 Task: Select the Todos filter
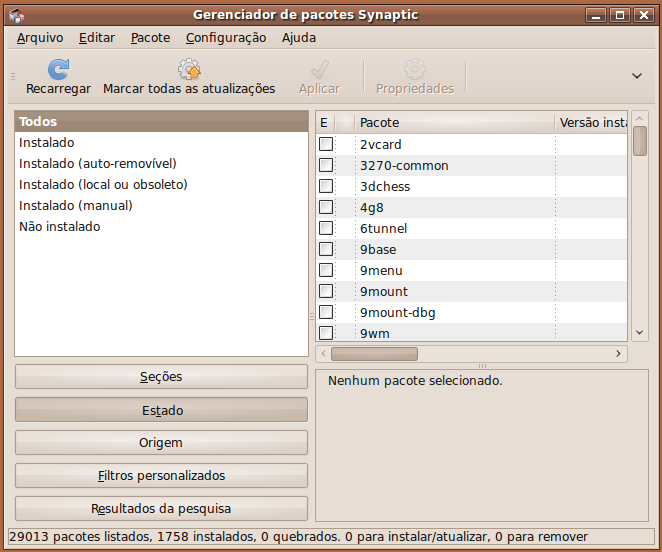point(161,122)
